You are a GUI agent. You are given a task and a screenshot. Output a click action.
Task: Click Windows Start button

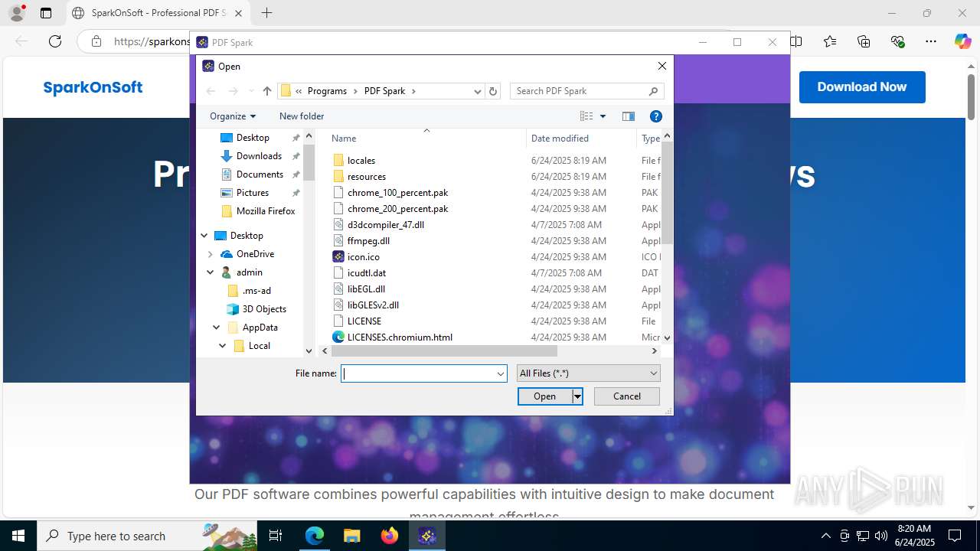pos(18,536)
